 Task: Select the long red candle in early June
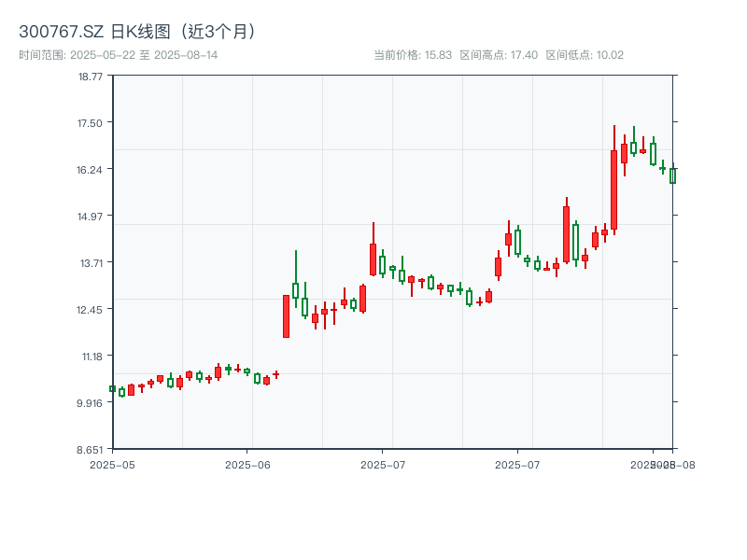click(x=287, y=316)
